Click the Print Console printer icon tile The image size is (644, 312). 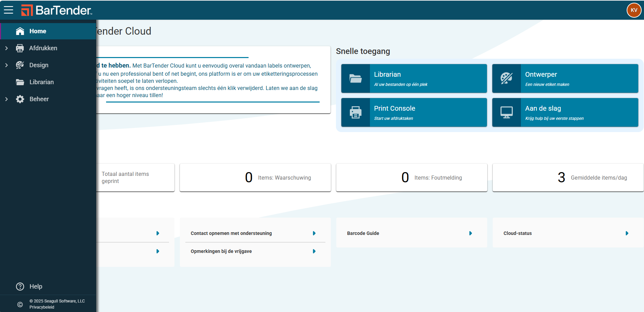pos(356,112)
